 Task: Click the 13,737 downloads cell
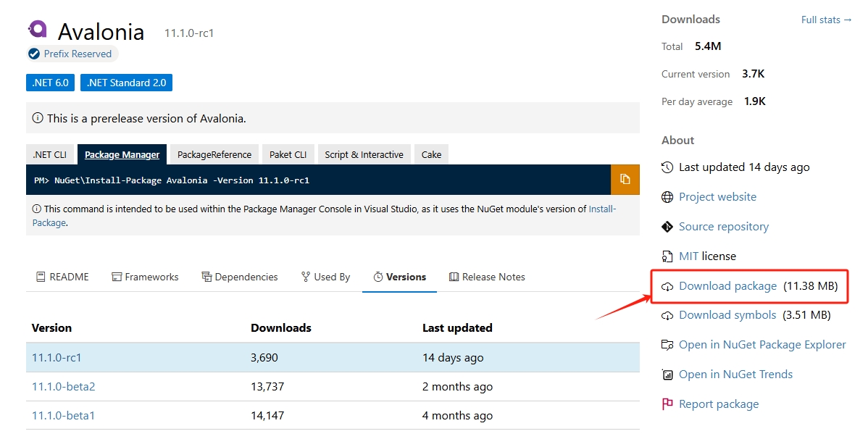[x=267, y=386]
